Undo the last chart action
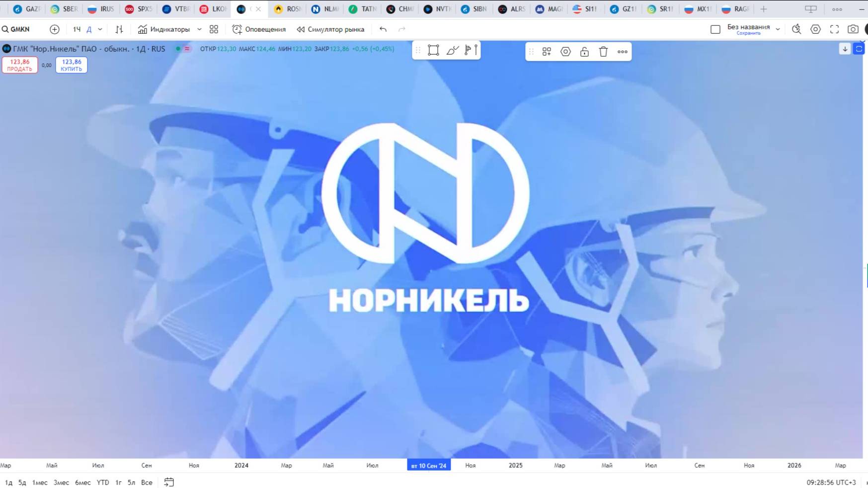 pos(383,29)
